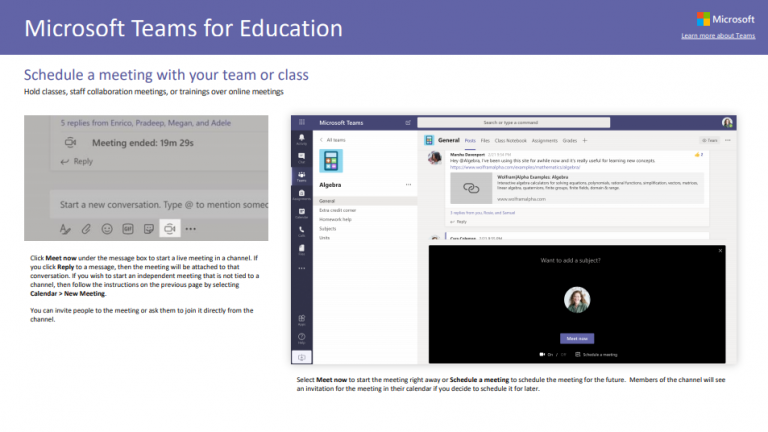
Task: Add a tab with the plus icon
Action: pos(585,141)
